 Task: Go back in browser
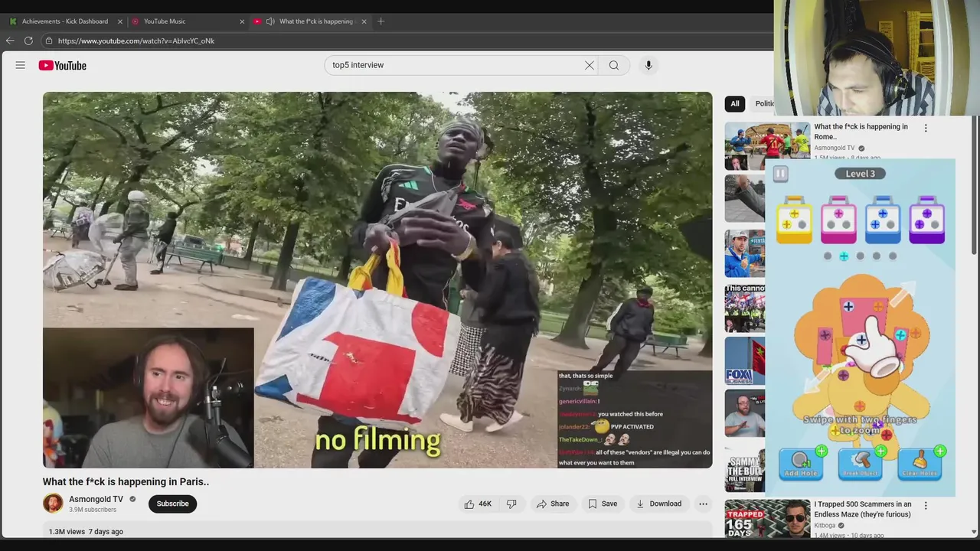pyautogui.click(x=10, y=41)
